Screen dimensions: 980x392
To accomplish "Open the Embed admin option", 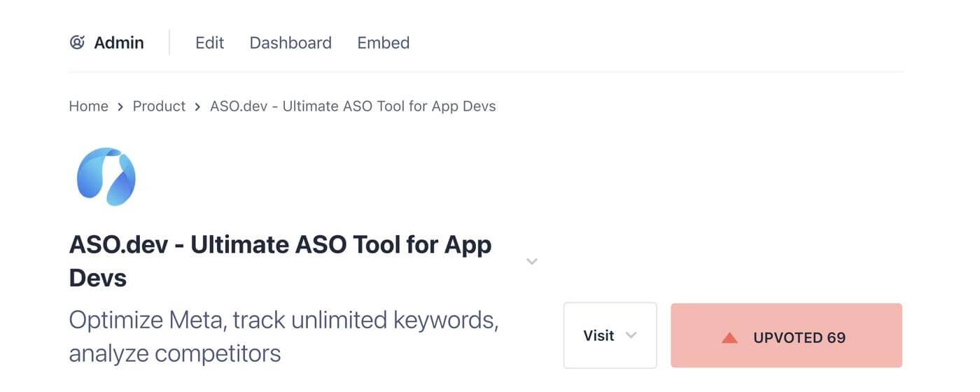I will [x=383, y=43].
